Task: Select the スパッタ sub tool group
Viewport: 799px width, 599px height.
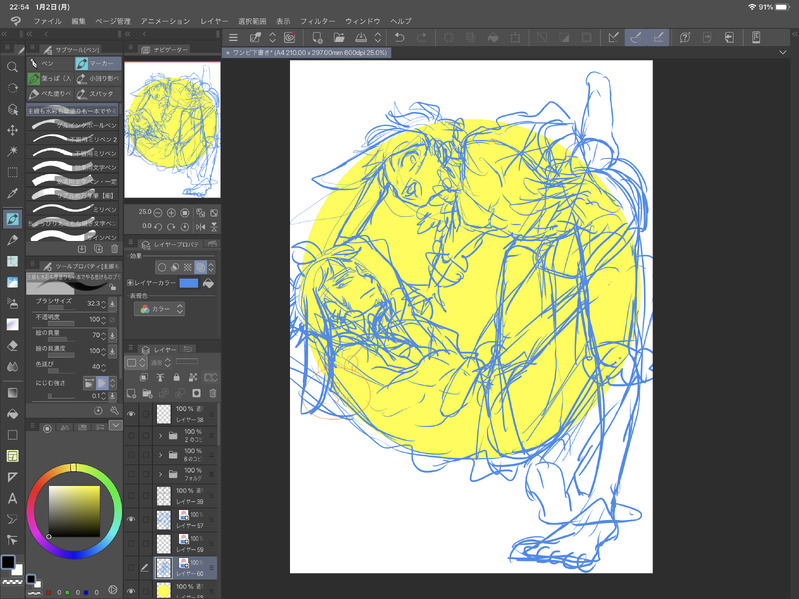Action: pos(98,94)
